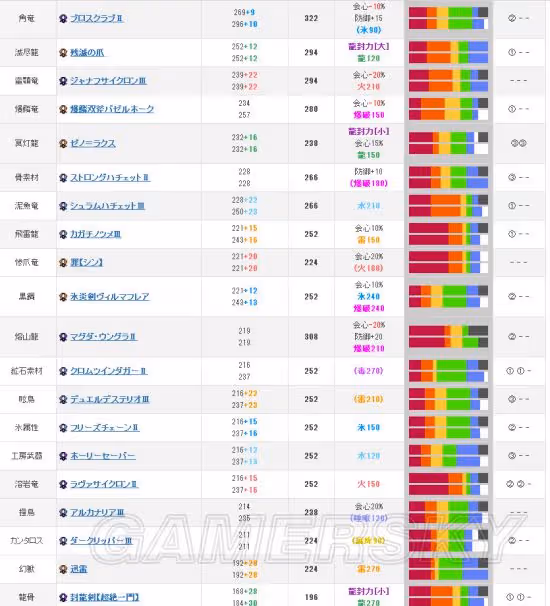Click the weapon icon beside 罪【シン】
Image resolution: width=550 pixels, height=606 pixels.
63,262
